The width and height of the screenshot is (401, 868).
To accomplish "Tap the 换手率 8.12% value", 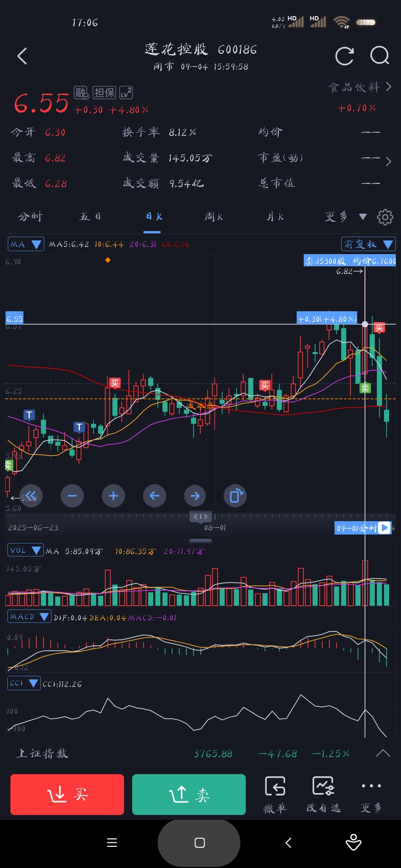I will pos(182,132).
